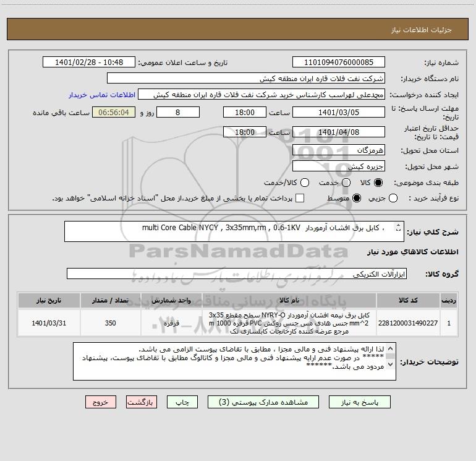Click the description field spinner arrows
Image resolution: width=476 pixels, height=461 pixels.
(398, 227)
